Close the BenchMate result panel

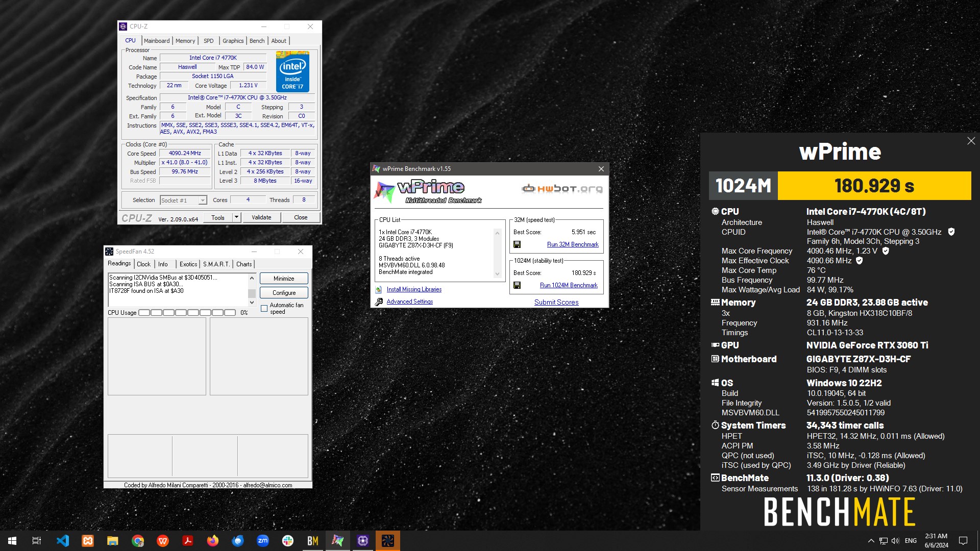tap(971, 141)
